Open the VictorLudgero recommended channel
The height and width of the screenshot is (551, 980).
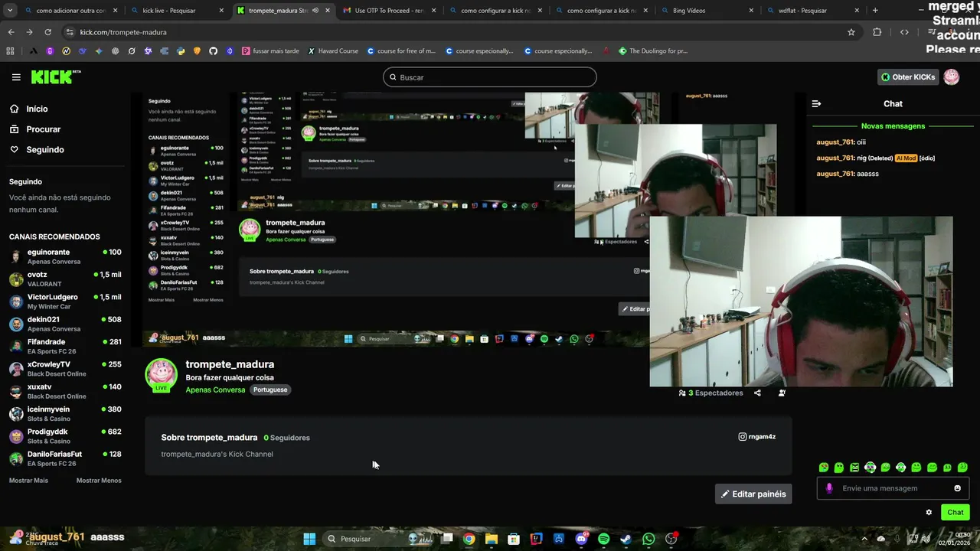coord(65,302)
